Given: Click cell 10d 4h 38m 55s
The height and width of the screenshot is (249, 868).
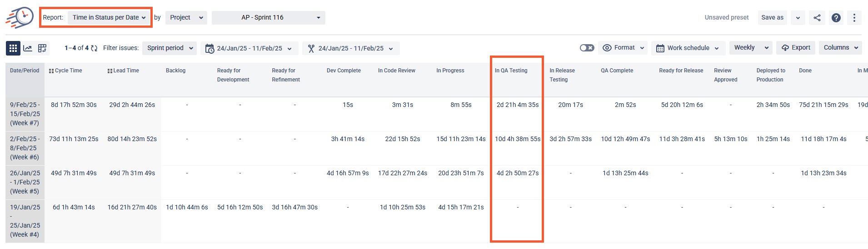Looking at the screenshot, I should [518, 139].
